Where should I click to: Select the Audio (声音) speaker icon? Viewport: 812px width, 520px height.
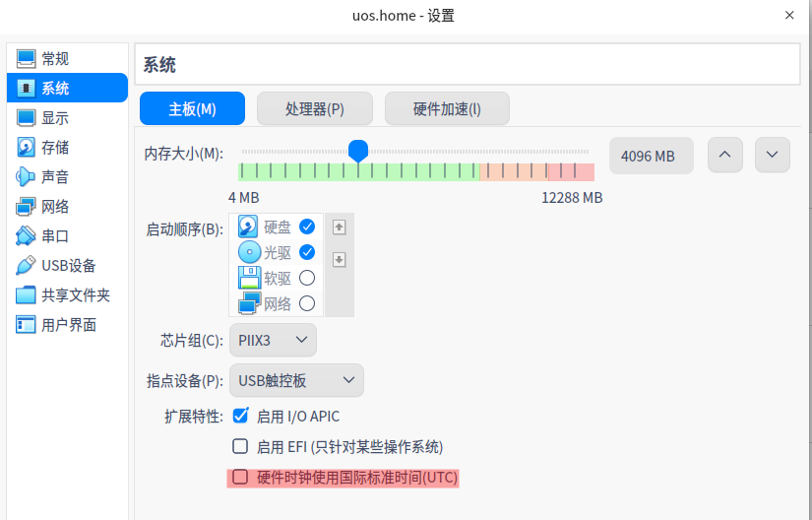[x=26, y=177]
